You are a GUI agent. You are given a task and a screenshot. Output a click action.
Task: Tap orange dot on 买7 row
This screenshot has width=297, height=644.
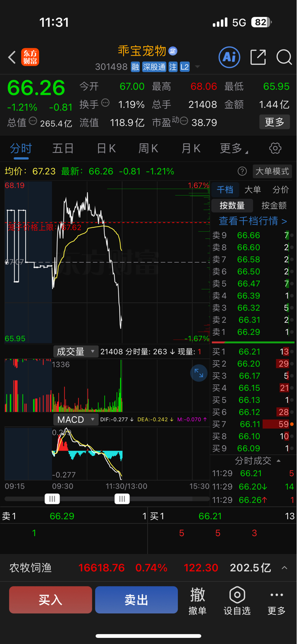click(292, 424)
